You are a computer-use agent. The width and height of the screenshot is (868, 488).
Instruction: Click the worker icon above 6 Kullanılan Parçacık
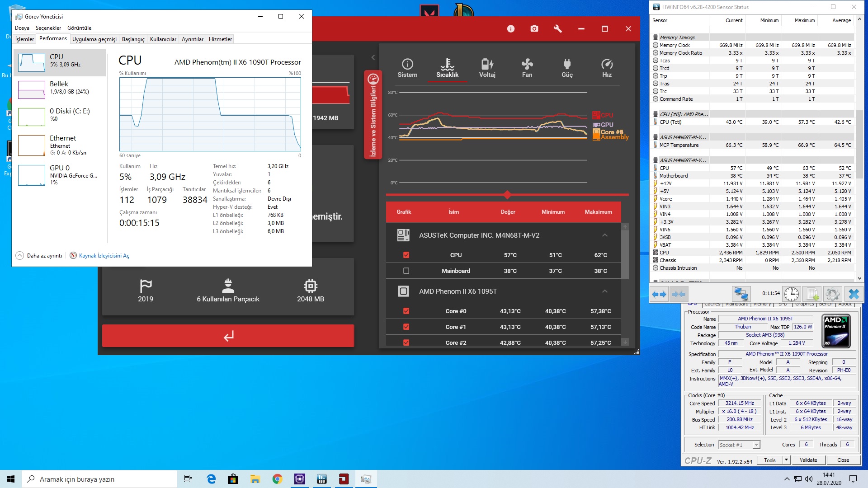[228, 286]
